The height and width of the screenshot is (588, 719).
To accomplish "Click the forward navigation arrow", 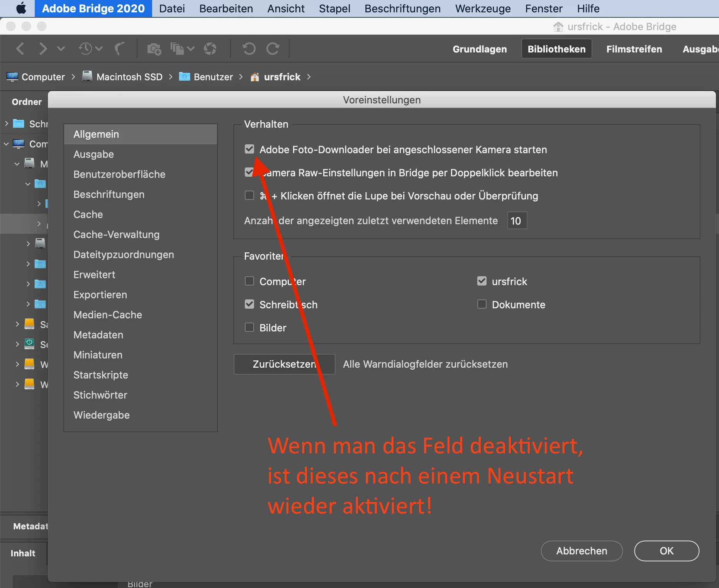I will pos(43,49).
